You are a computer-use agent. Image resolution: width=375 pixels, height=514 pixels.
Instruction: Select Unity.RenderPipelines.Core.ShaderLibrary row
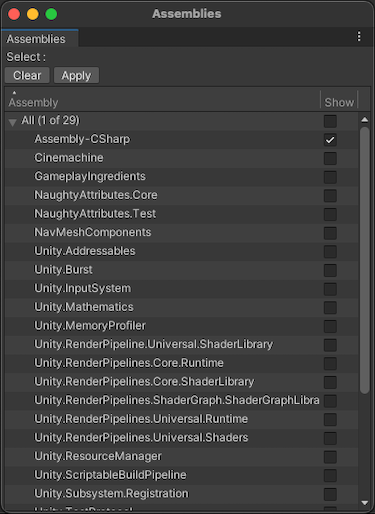click(x=182, y=382)
